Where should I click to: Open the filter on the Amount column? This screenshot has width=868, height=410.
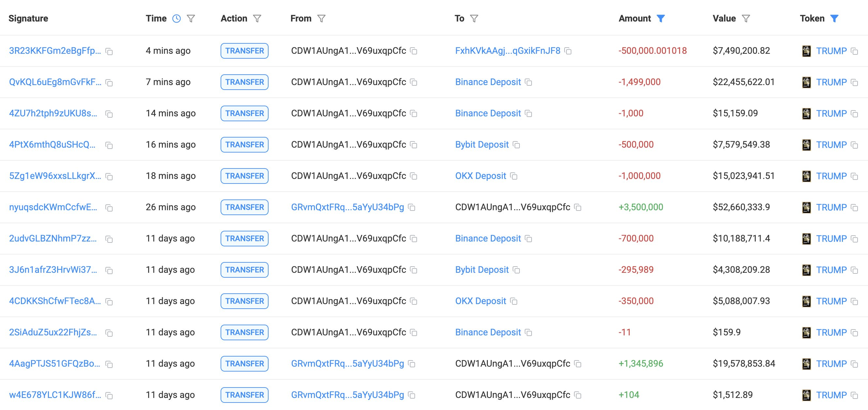point(661,19)
